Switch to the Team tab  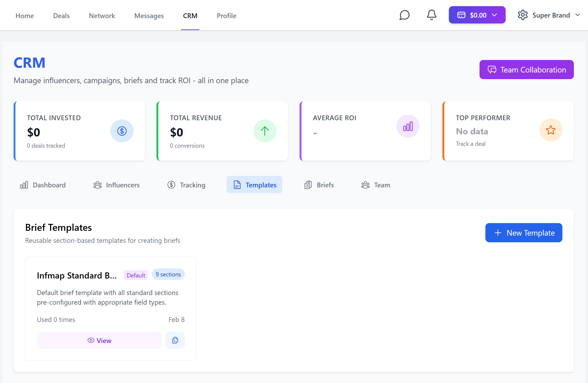click(x=376, y=185)
